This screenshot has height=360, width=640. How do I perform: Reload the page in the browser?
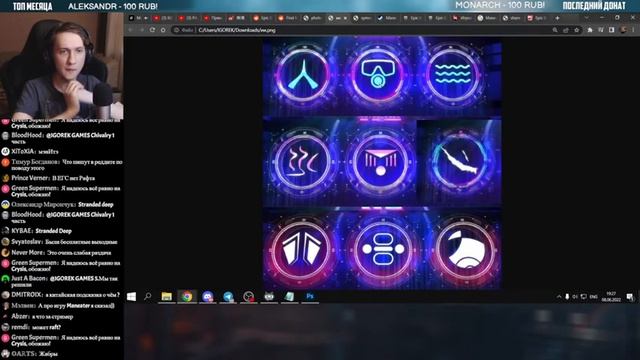152,30
